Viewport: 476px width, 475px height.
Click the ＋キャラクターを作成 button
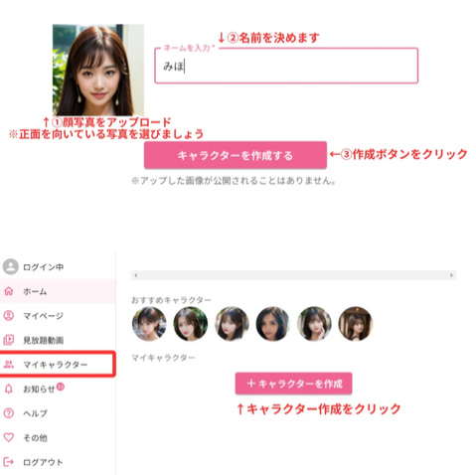[294, 384]
